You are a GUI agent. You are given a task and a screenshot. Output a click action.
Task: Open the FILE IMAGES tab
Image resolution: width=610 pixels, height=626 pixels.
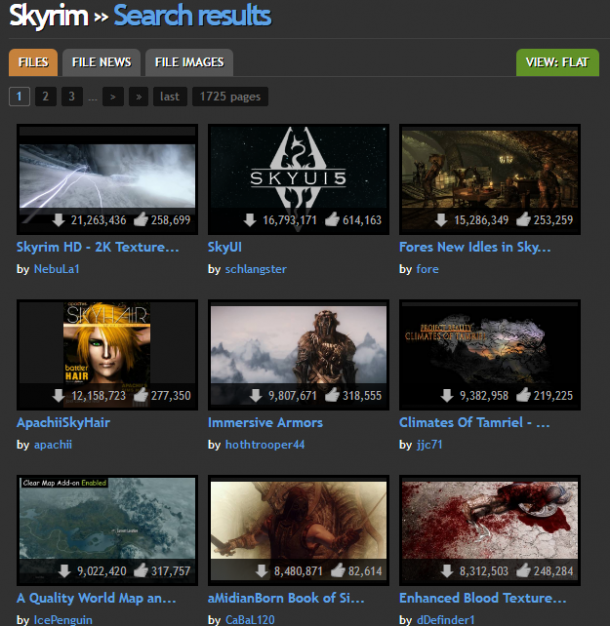tap(189, 62)
